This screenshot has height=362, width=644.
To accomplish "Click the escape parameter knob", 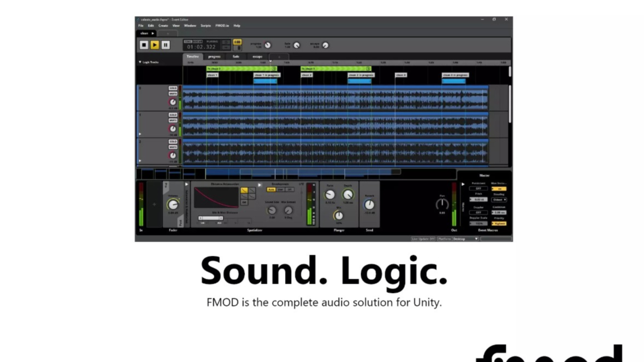I will coord(325,45).
